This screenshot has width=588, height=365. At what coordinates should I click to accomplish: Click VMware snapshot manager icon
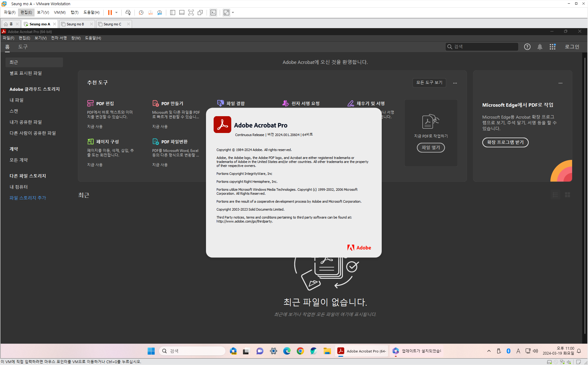click(x=160, y=13)
